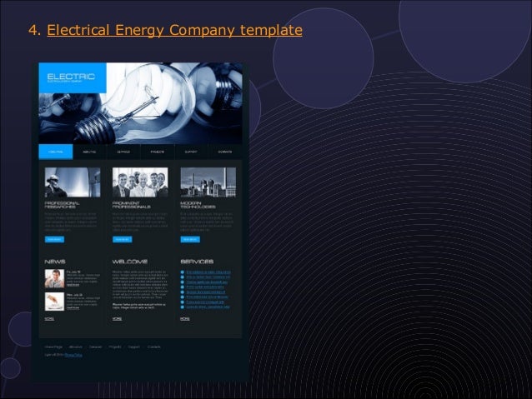The image size is (532, 399).
Task: Click the Professional Researches heading
Action: coord(62,205)
